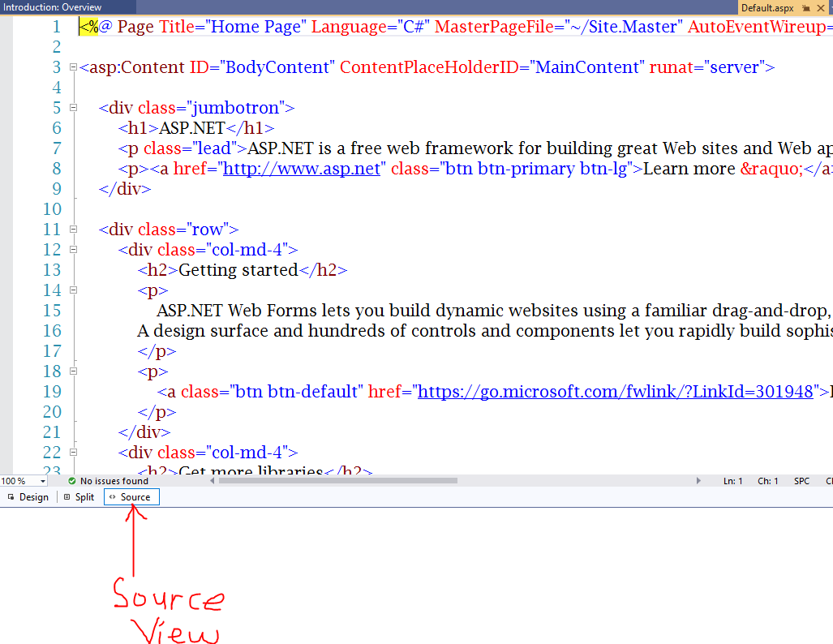Collapse the paragraph tag on line 18
This screenshot has width=833, height=644.
[x=73, y=371]
